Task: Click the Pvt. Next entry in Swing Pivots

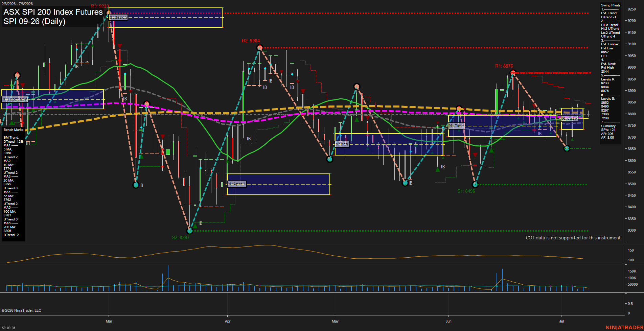Action: [608, 68]
